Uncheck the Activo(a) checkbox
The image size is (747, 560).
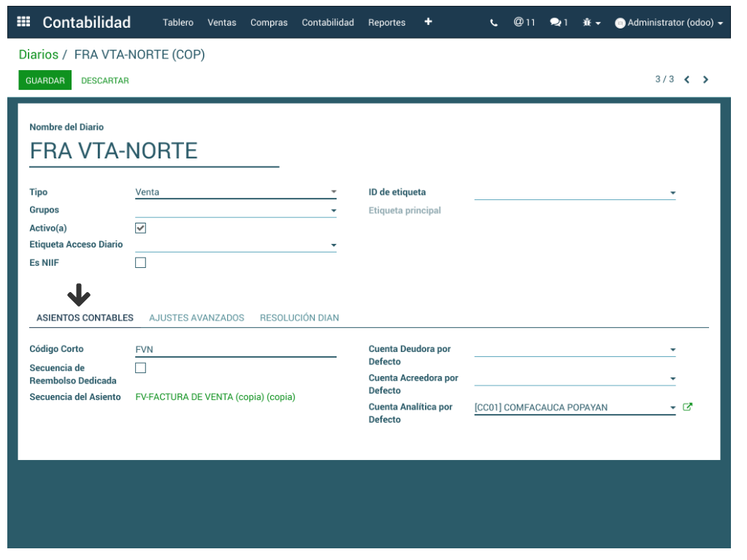pyautogui.click(x=141, y=228)
